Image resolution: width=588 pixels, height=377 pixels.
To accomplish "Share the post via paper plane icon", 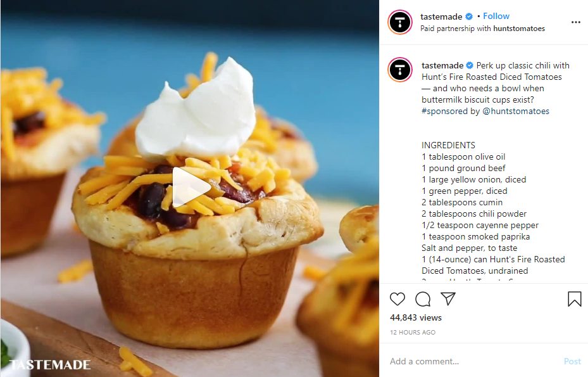I will (x=448, y=298).
